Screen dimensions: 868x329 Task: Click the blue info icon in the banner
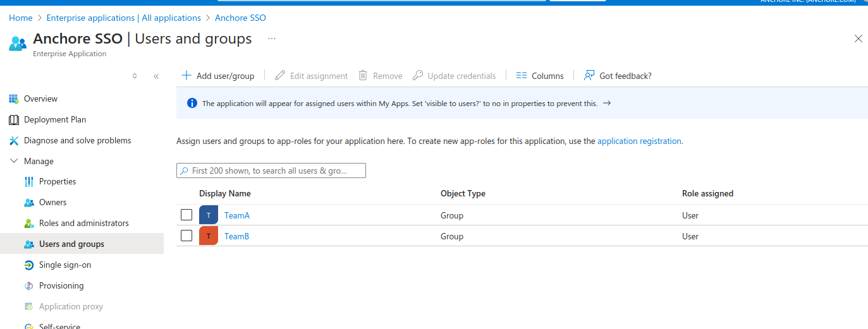click(x=192, y=103)
